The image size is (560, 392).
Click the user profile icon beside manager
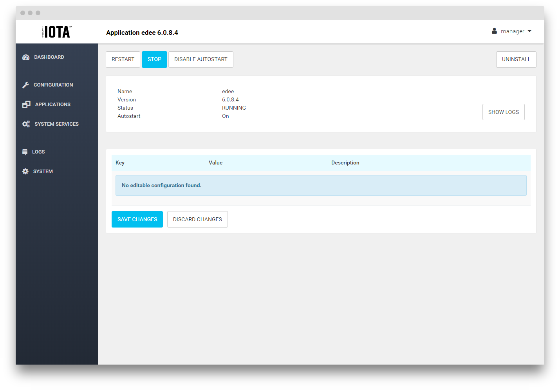[494, 31]
